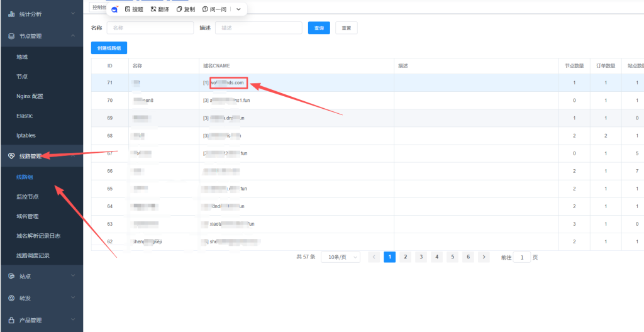Click the 站点 sidebar icon
Image resolution: width=644 pixels, height=332 pixels.
tap(11, 276)
